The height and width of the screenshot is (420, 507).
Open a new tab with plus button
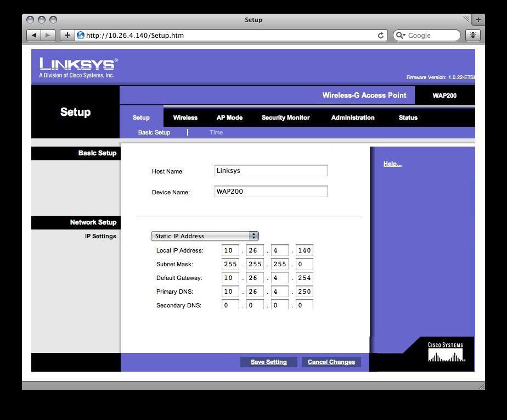[x=478, y=20]
